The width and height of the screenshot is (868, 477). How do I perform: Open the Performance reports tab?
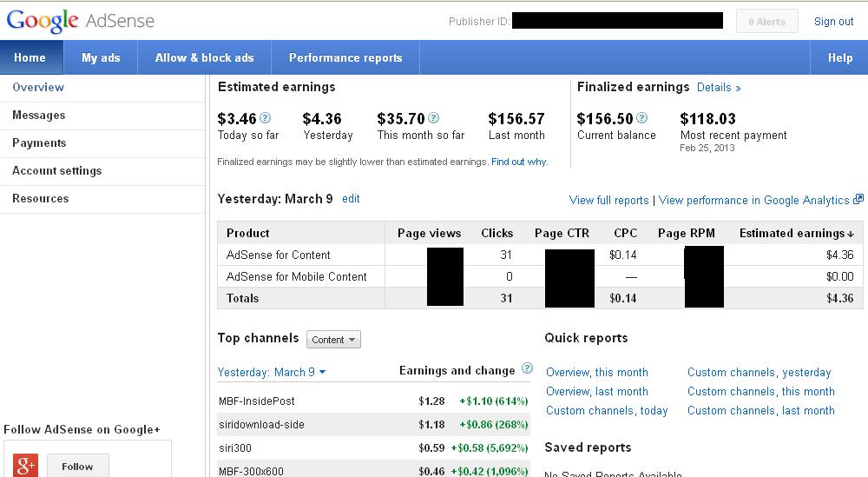(x=345, y=58)
